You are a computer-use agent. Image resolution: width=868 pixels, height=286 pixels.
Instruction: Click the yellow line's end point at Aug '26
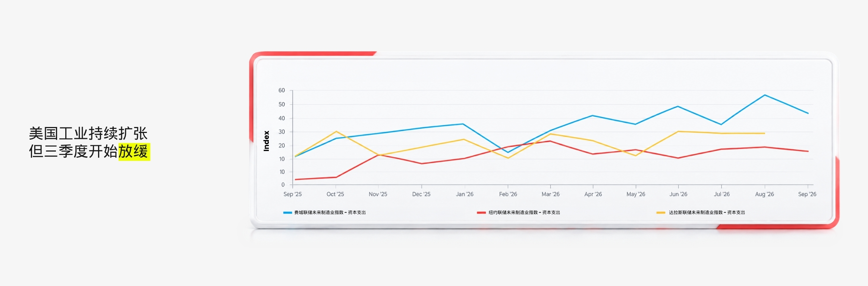pyautogui.click(x=764, y=133)
